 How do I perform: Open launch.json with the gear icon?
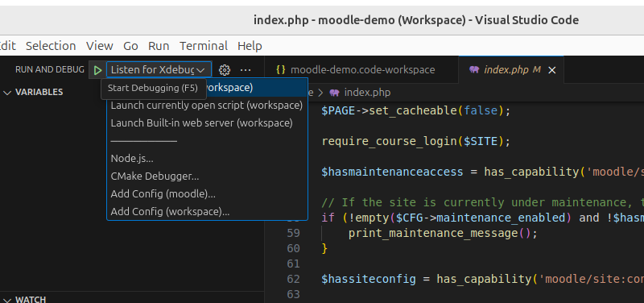pyautogui.click(x=225, y=70)
